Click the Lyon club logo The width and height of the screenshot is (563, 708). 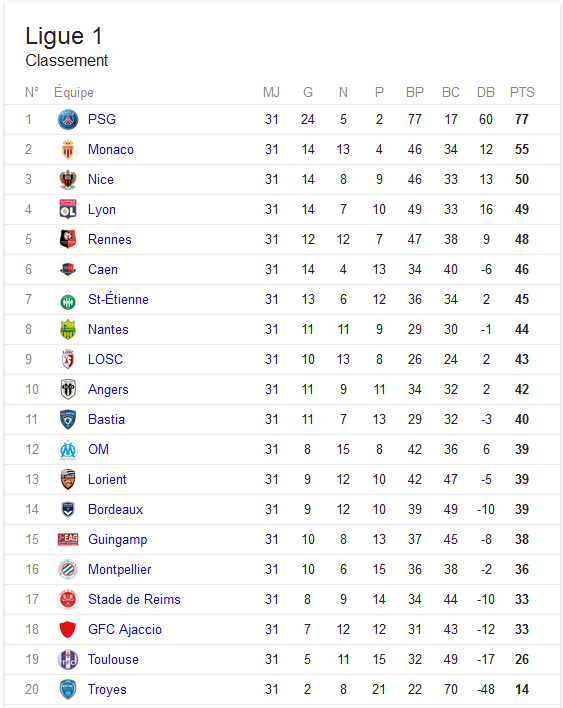68,210
